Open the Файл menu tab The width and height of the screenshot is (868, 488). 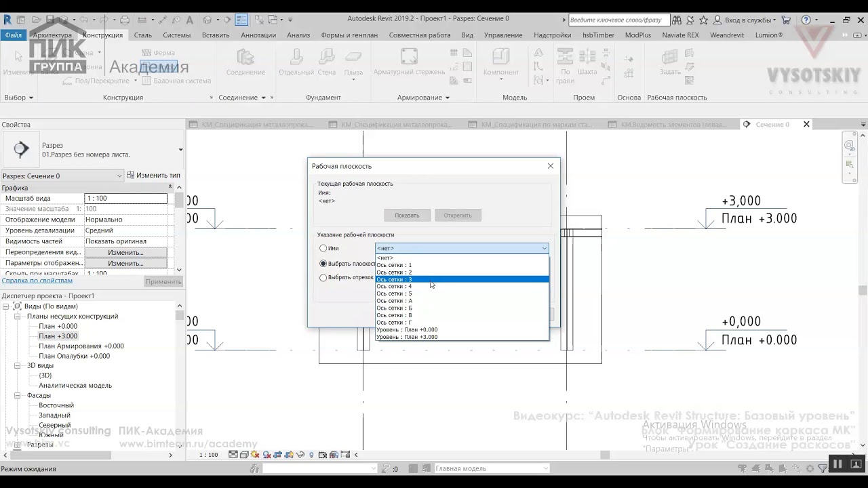tap(14, 35)
